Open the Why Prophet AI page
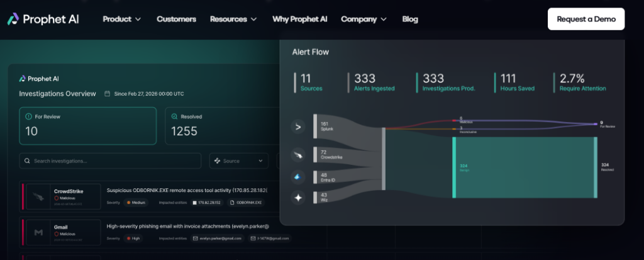Viewport: 644px width, 260px height. click(x=300, y=20)
